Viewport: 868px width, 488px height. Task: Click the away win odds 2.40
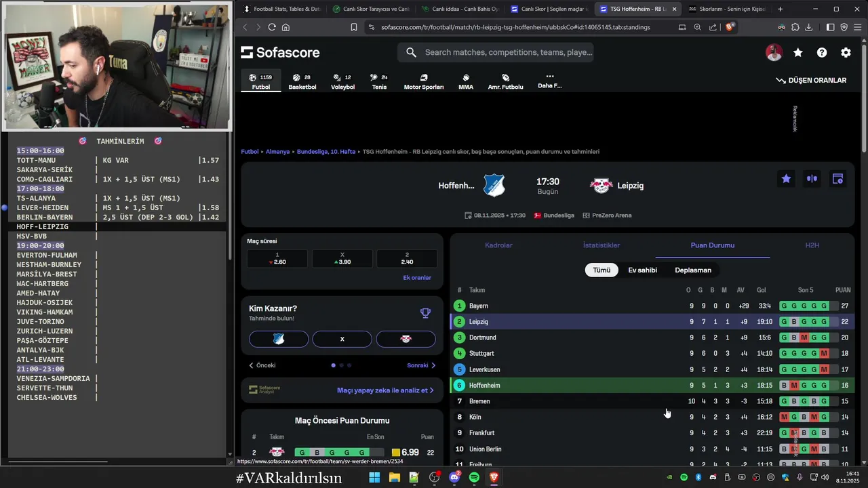point(407,259)
